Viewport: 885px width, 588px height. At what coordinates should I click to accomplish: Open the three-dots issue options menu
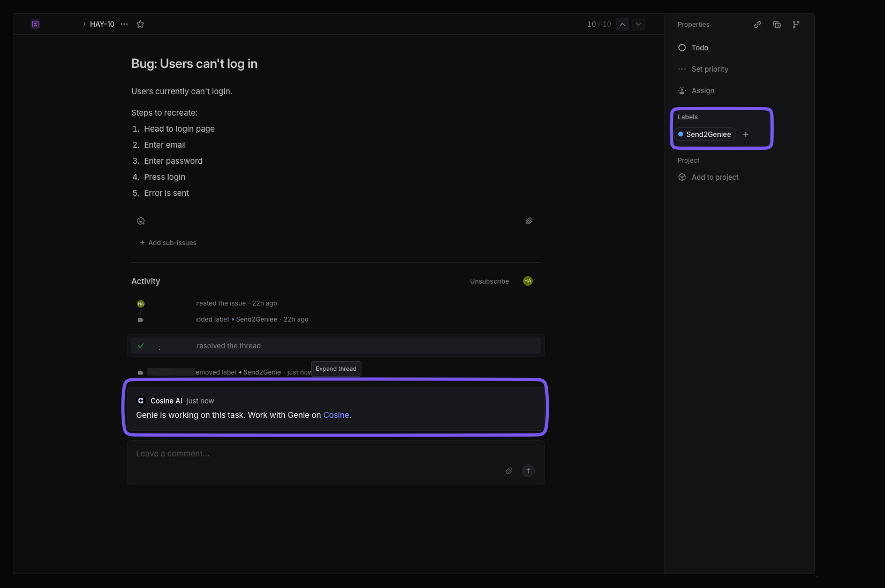(x=124, y=24)
